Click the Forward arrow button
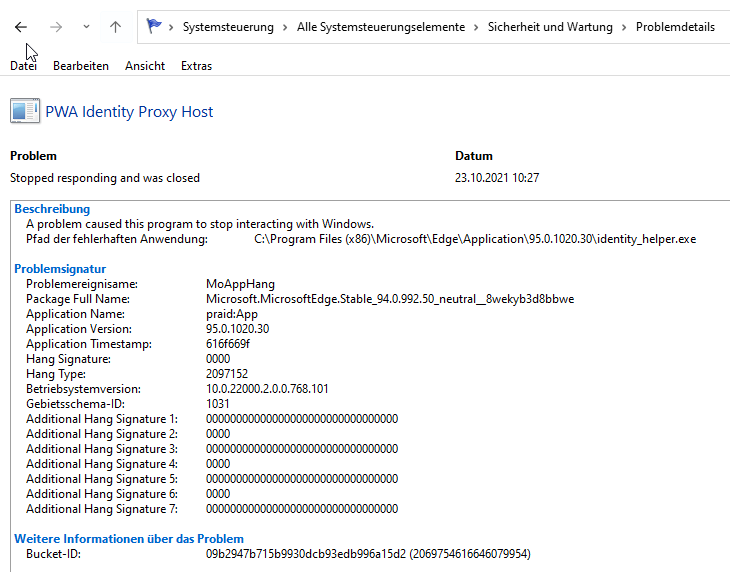The image size is (730, 572). point(55,27)
